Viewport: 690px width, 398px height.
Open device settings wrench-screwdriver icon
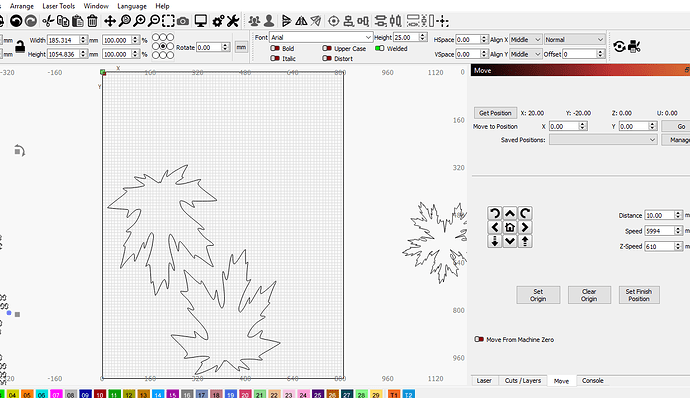233,21
